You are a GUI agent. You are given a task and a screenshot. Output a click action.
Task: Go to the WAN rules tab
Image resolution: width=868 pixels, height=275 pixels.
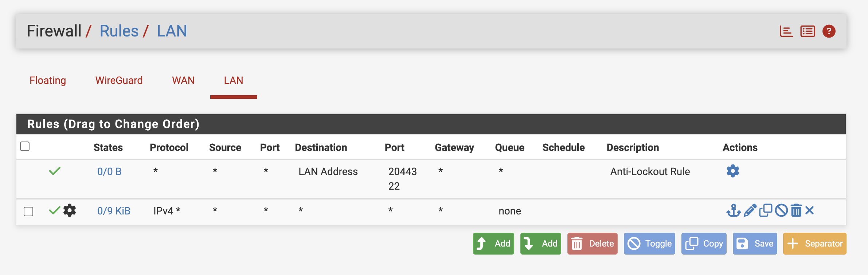pos(183,80)
